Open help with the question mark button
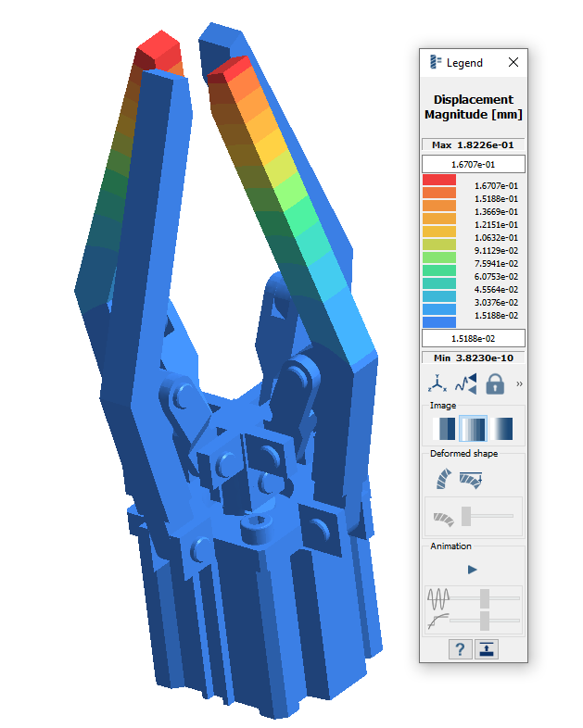The width and height of the screenshot is (583, 728). click(460, 649)
